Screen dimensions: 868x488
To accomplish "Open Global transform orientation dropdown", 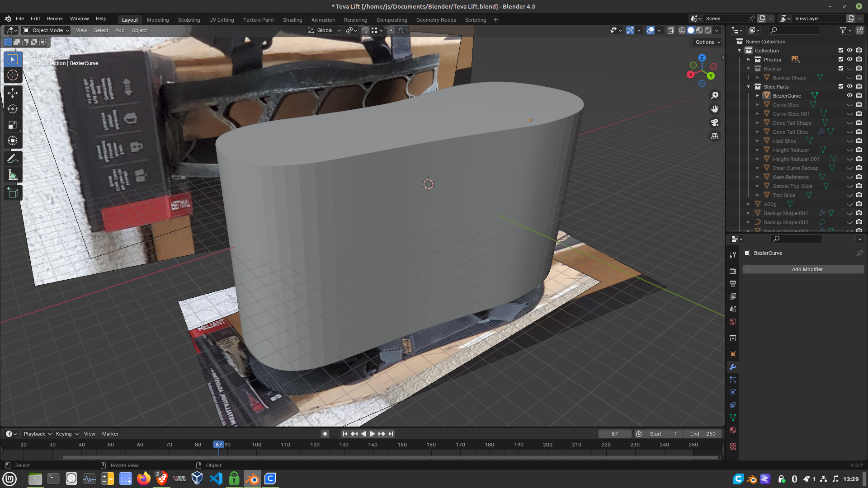I will (325, 30).
